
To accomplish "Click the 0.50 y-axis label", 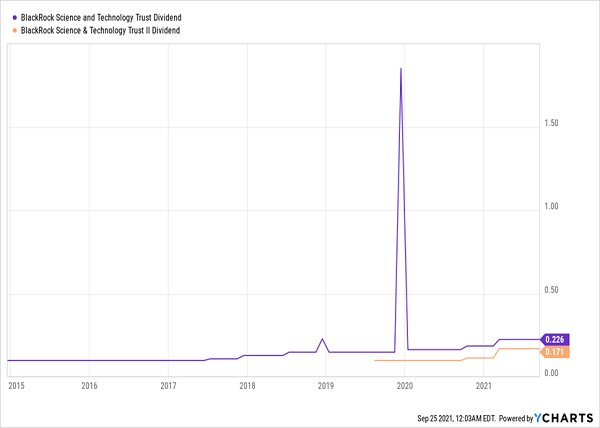I will click(x=551, y=290).
